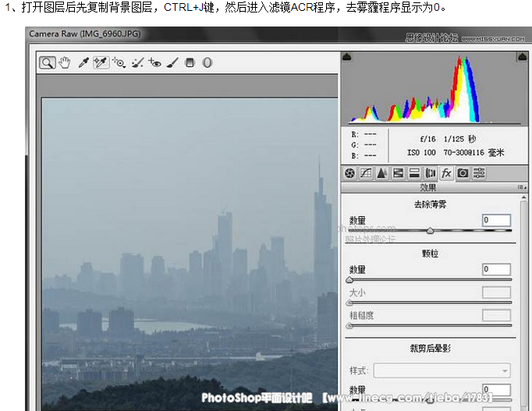Screen dimensions: 532x411
Task: Select the Graduated Filter tool
Action: coord(190,62)
